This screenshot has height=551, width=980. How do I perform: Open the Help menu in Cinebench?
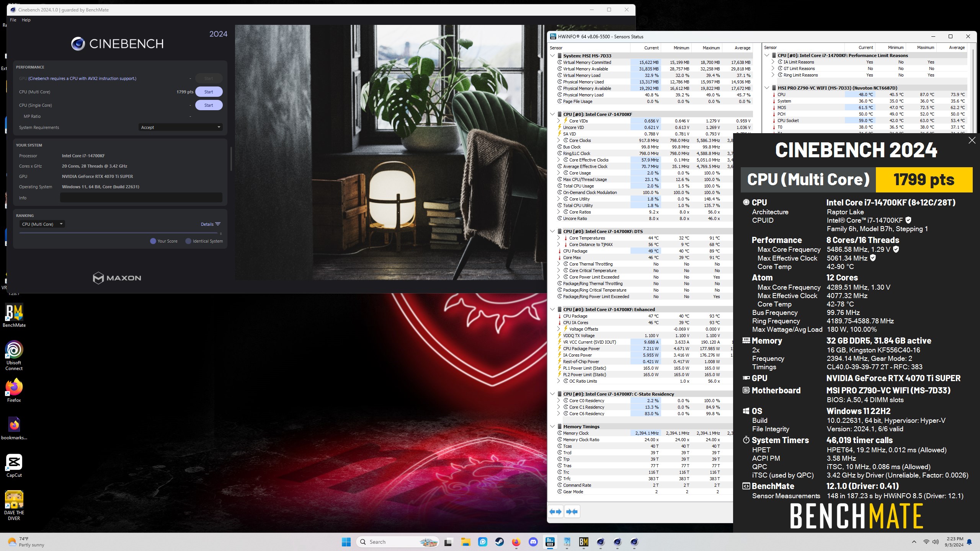click(26, 20)
